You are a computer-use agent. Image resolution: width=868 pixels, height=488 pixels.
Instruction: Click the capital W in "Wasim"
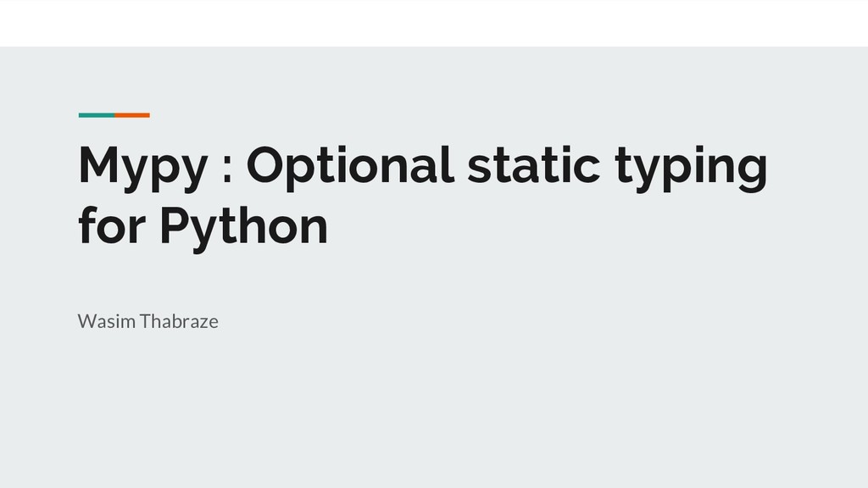(86, 321)
